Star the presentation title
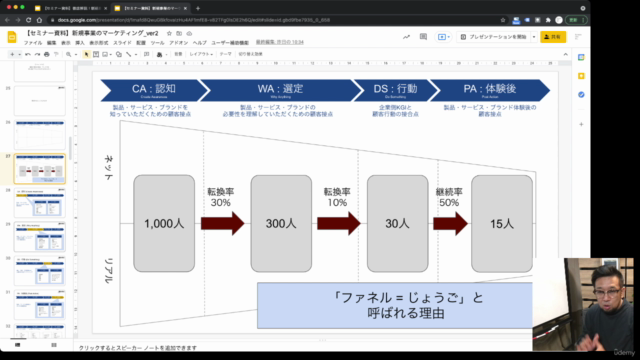This screenshot has width=640, height=360. click(169, 33)
